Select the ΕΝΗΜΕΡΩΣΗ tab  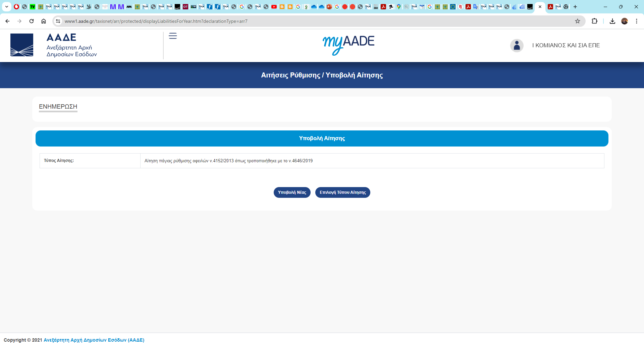tap(58, 107)
